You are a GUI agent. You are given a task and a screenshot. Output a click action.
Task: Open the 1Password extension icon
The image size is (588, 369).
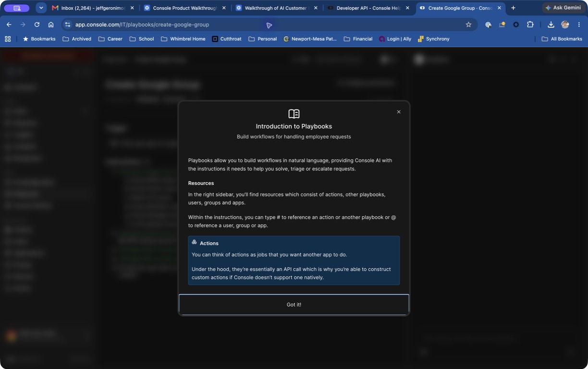point(488,25)
